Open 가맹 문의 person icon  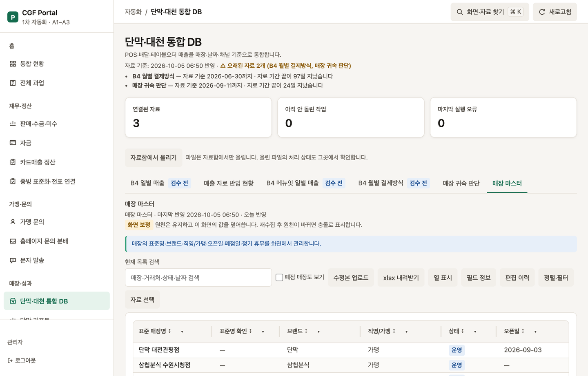click(13, 222)
